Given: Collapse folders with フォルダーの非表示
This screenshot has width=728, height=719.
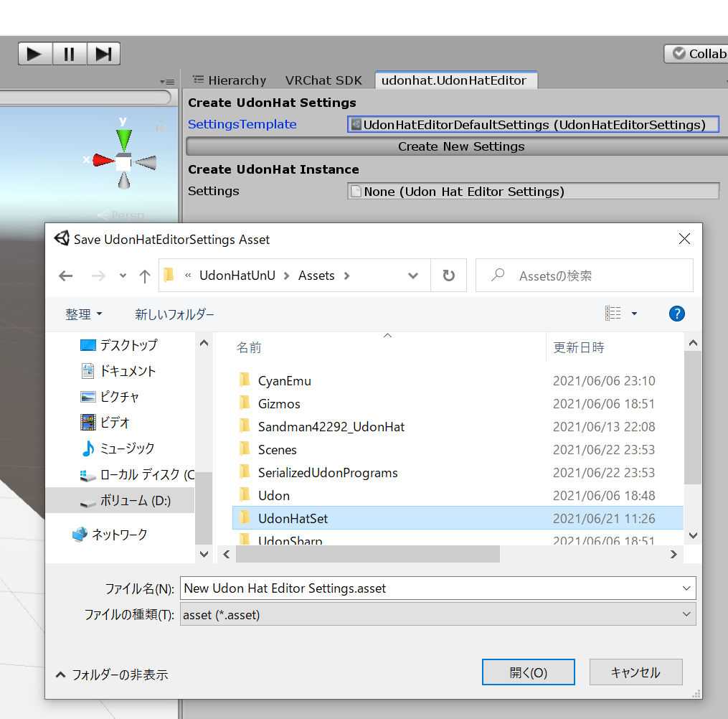Looking at the screenshot, I should (111, 675).
